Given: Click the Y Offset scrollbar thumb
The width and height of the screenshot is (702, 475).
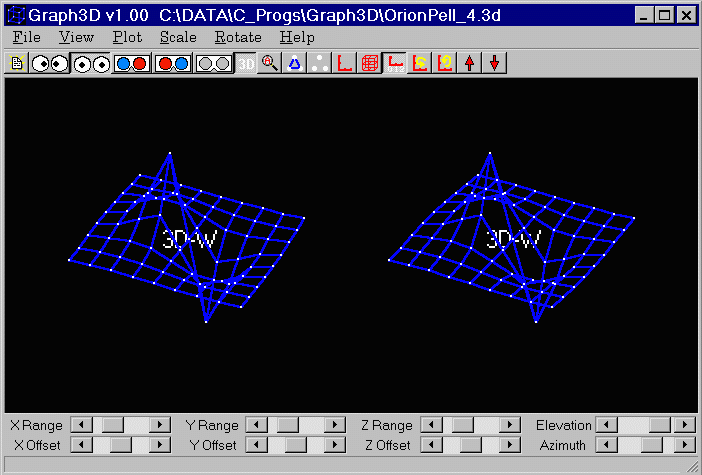Looking at the screenshot, I should pyautogui.click(x=296, y=445).
